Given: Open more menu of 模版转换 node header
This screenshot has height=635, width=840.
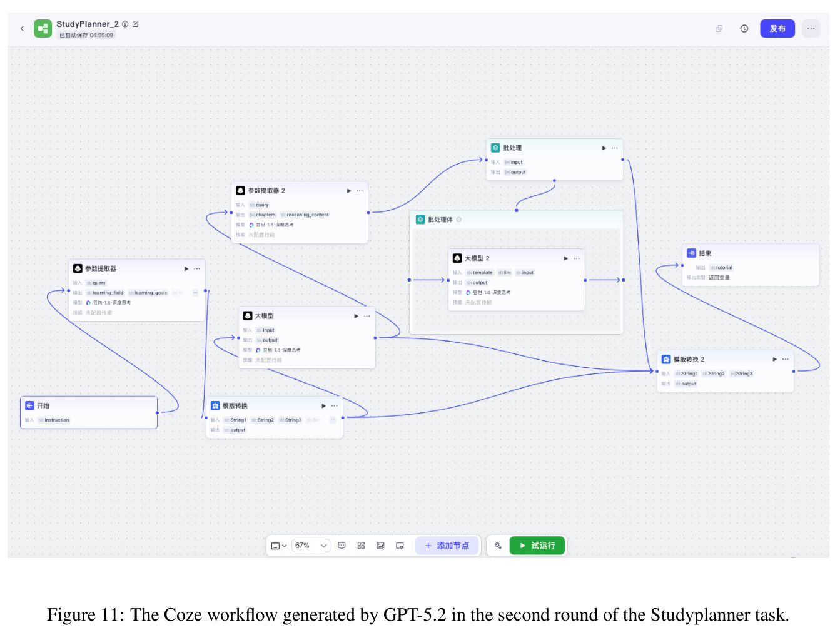Looking at the screenshot, I should (335, 406).
